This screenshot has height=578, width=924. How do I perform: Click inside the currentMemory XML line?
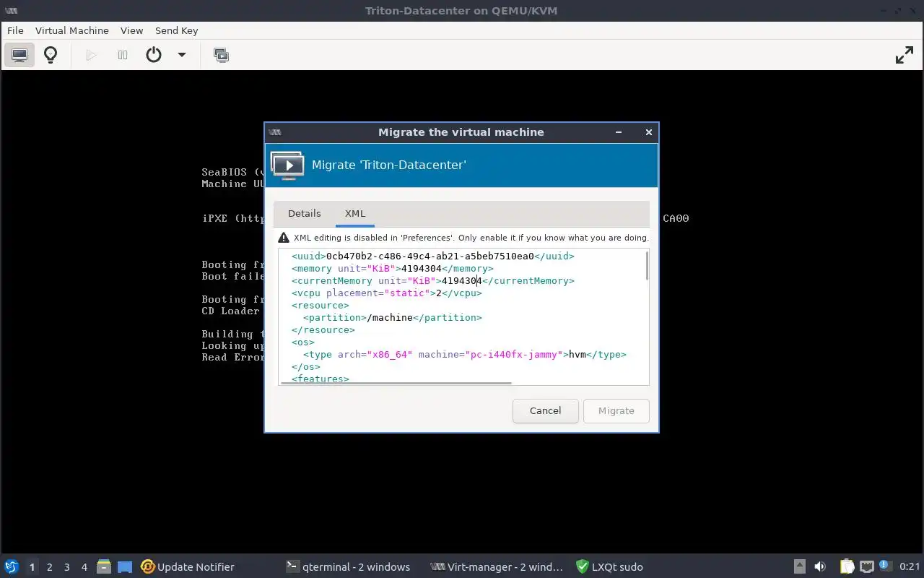pos(433,280)
